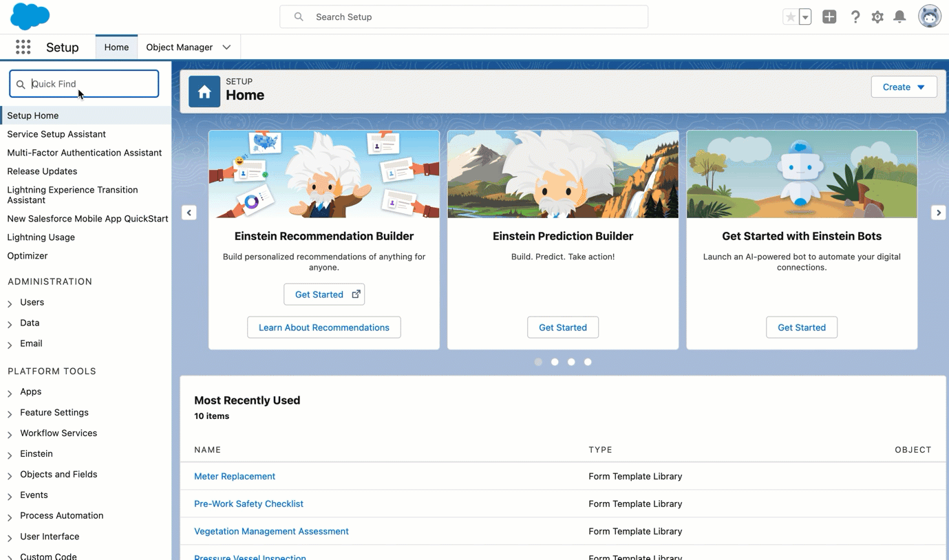
Task: Open Release Updates
Action: [x=42, y=171]
